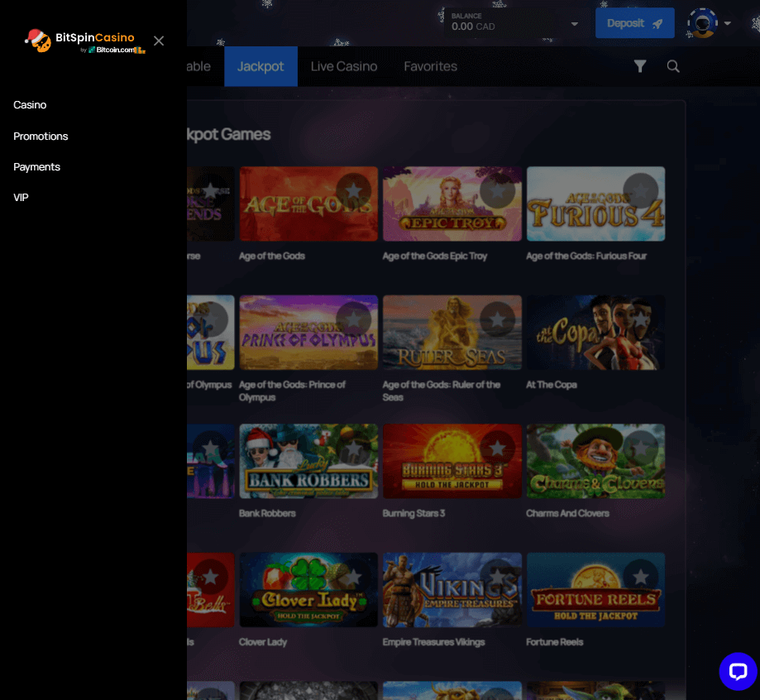This screenshot has width=760, height=700.
Task: Favorite the Charms And Clovers game
Action: tap(641, 448)
